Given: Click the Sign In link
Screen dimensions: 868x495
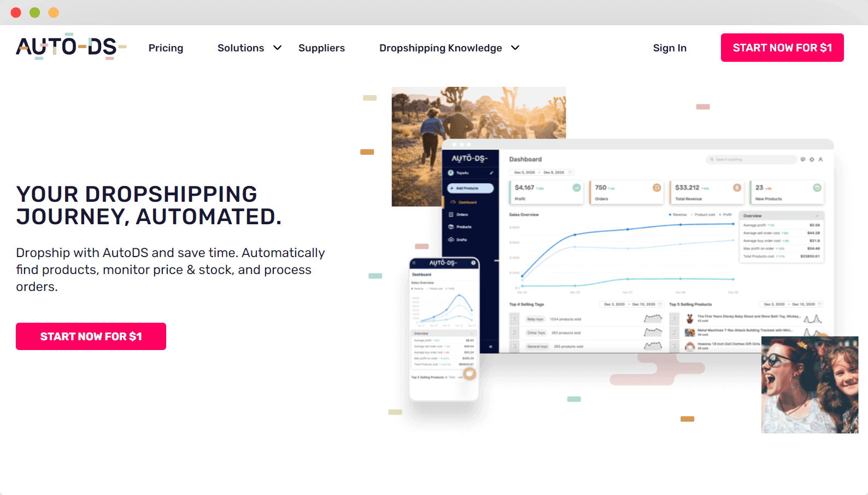Looking at the screenshot, I should click(x=670, y=48).
